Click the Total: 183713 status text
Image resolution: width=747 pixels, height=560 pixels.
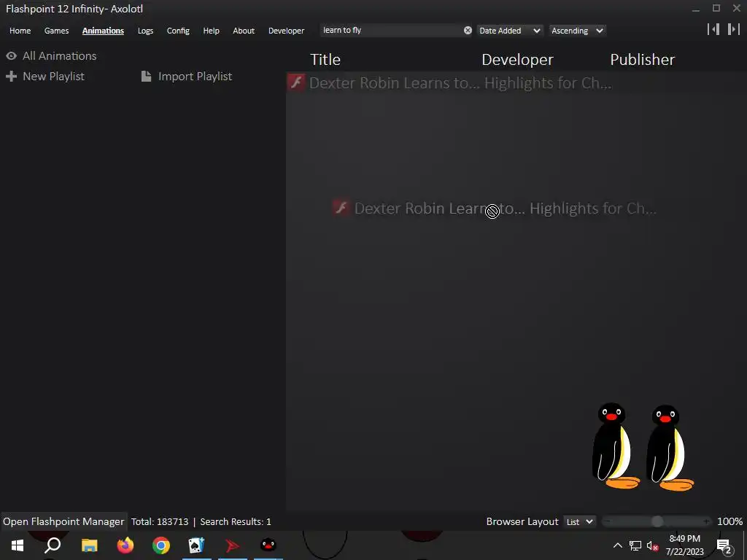coord(160,521)
